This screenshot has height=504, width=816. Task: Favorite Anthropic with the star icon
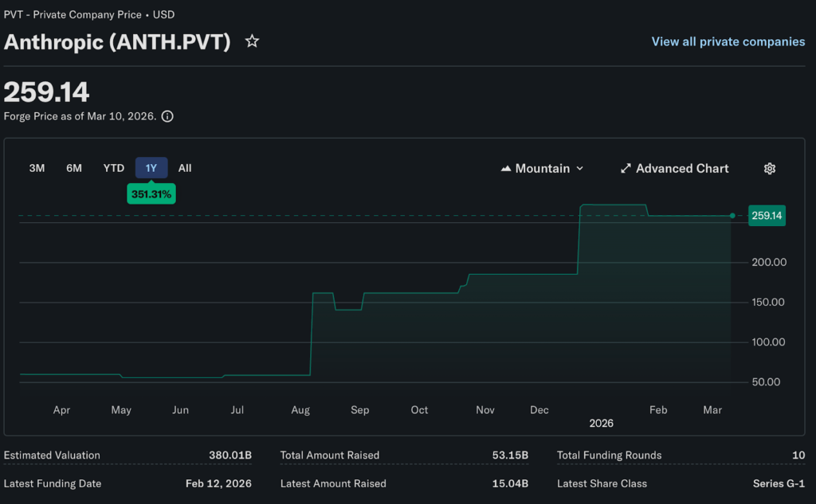(252, 41)
